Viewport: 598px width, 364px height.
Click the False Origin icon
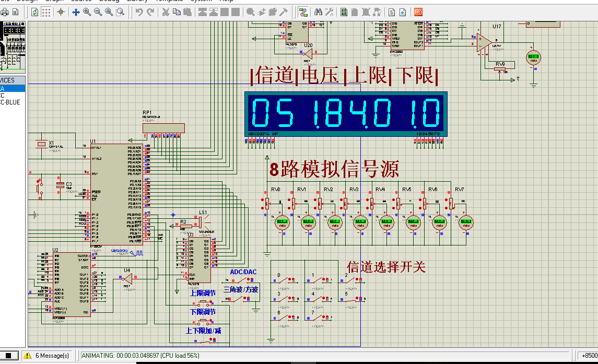click(x=61, y=12)
